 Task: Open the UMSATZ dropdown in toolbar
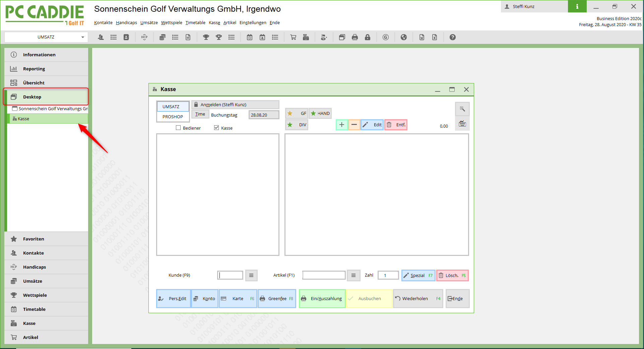46,37
